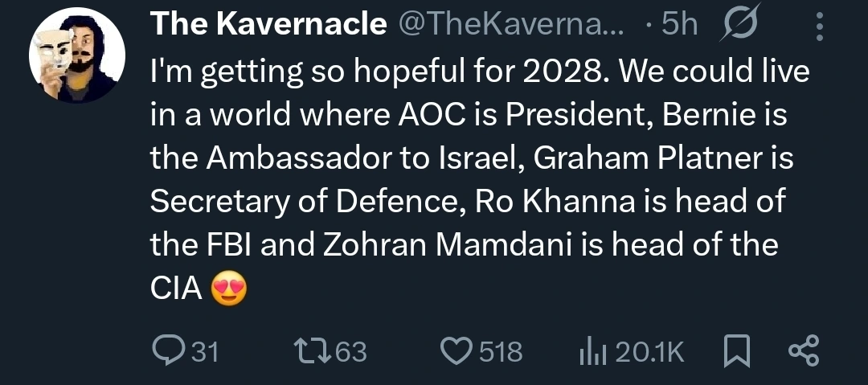
Task: Click the reply speech bubble icon
Action: (166, 350)
